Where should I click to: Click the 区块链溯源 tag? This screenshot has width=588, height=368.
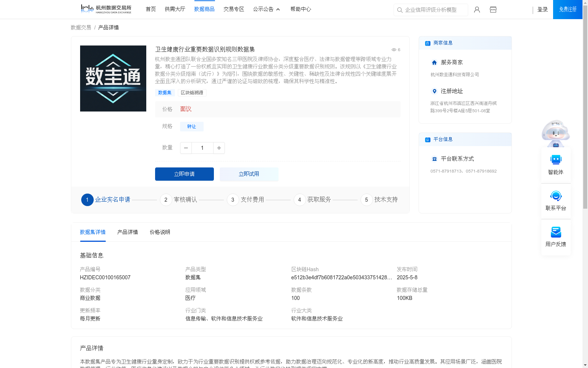coord(192,93)
